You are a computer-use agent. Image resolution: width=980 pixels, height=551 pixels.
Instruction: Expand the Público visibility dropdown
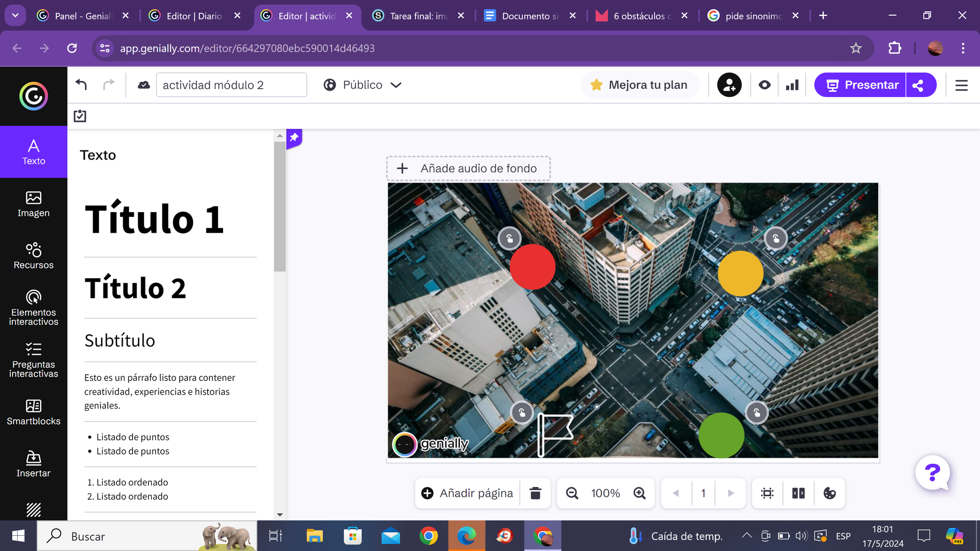[x=363, y=85]
